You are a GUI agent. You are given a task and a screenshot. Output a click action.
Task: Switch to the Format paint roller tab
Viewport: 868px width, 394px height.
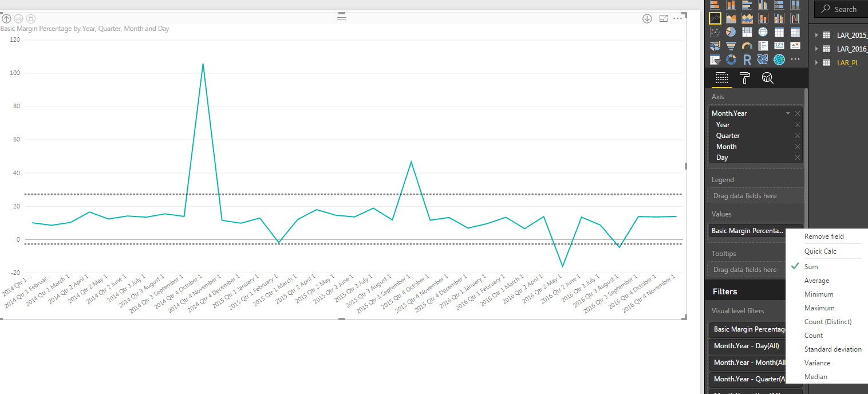[744, 78]
